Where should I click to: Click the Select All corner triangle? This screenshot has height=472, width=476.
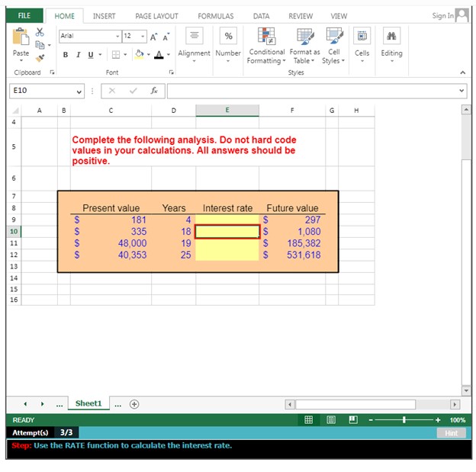(15, 111)
